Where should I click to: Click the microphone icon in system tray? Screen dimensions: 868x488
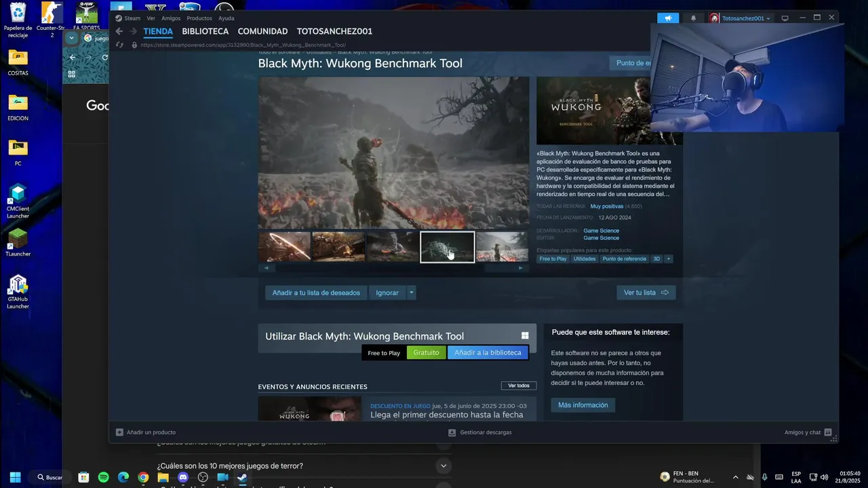click(x=764, y=477)
